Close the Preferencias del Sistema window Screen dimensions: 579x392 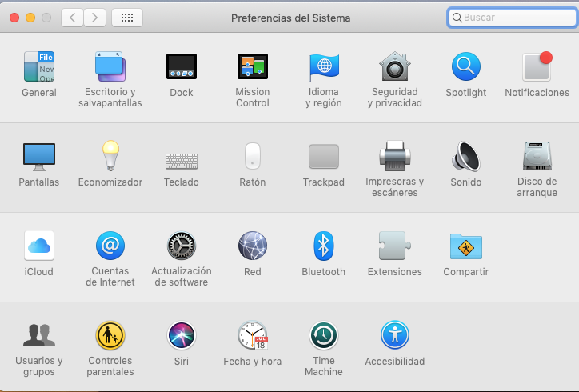[x=14, y=18]
